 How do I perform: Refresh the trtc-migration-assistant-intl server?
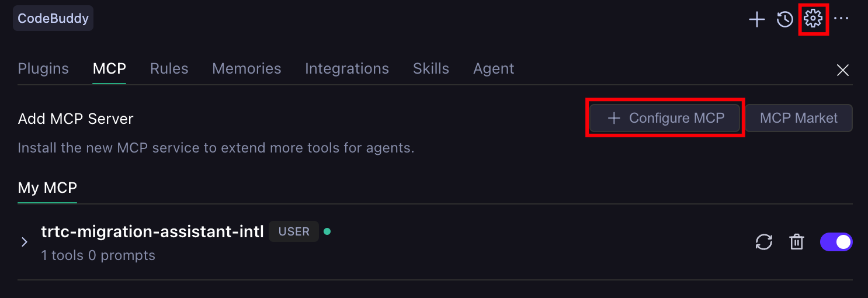[764, 242]
